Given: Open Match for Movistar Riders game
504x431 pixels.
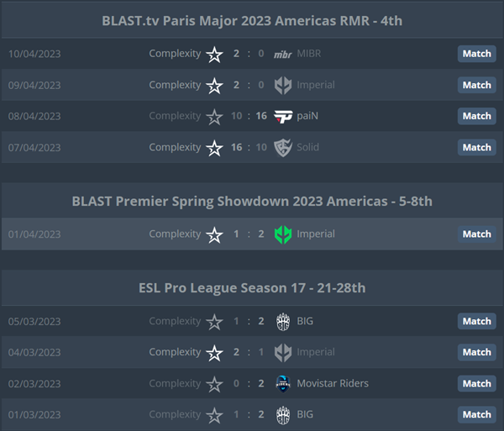Looking at the screenshot, I should pos(476,383).
